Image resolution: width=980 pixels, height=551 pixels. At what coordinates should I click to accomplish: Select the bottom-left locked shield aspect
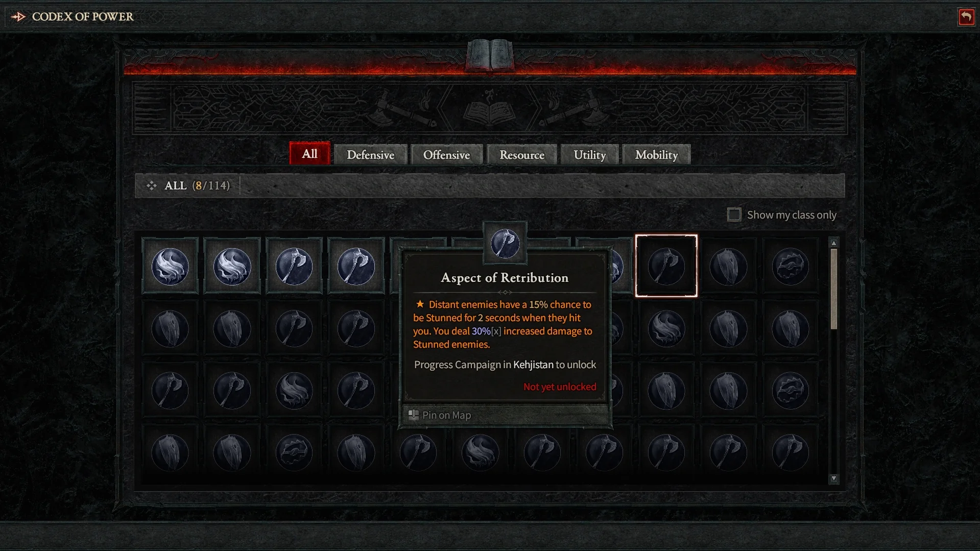tap(170, 452)
